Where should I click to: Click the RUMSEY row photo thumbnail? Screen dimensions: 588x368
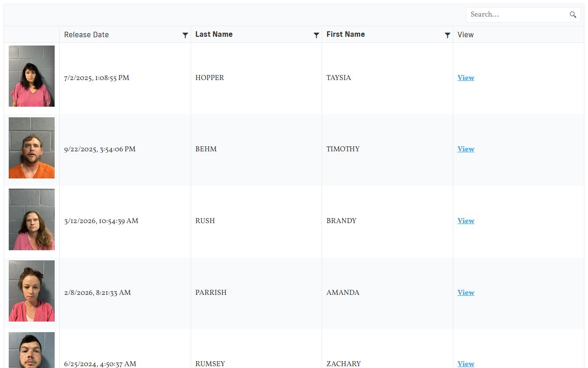[32, 350]
